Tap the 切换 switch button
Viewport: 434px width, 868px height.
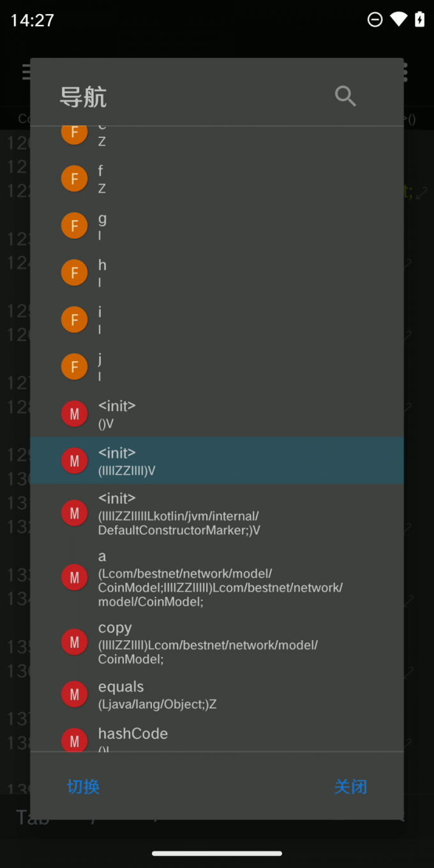point(84,786)
